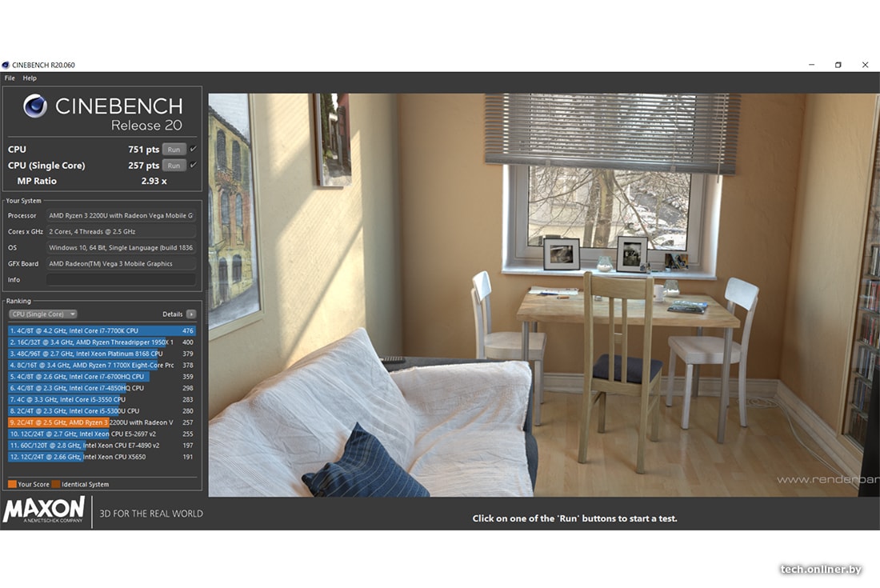Click the Processor field showing AMD Ryzen 3 2200U

pyautogui.click(x=122, y=215)
